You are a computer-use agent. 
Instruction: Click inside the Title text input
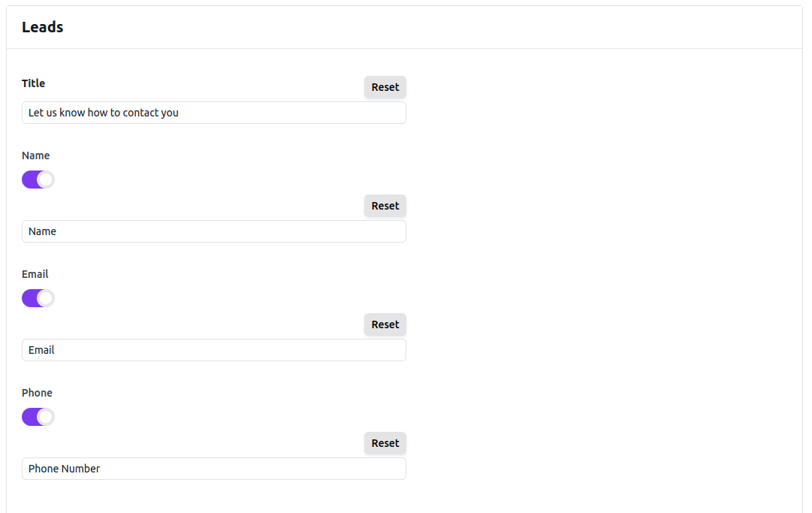(x=213, y=113)
